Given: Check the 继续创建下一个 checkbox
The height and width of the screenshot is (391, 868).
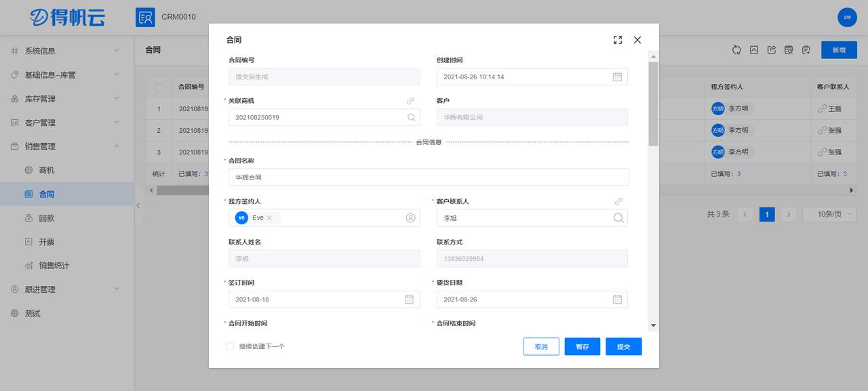Looking at the screenshot, I should pyautogui.click(x=229, y=346).
